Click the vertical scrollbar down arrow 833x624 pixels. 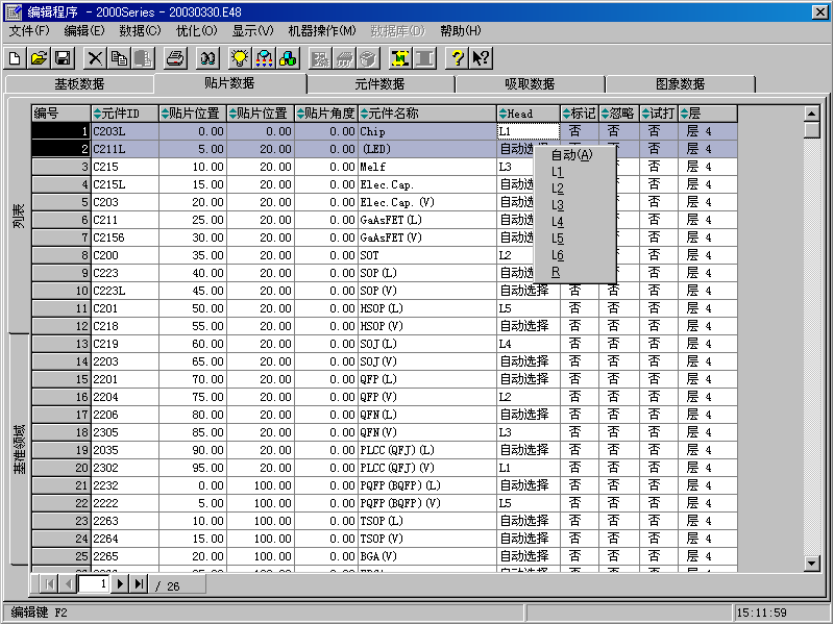click(812, 564)
